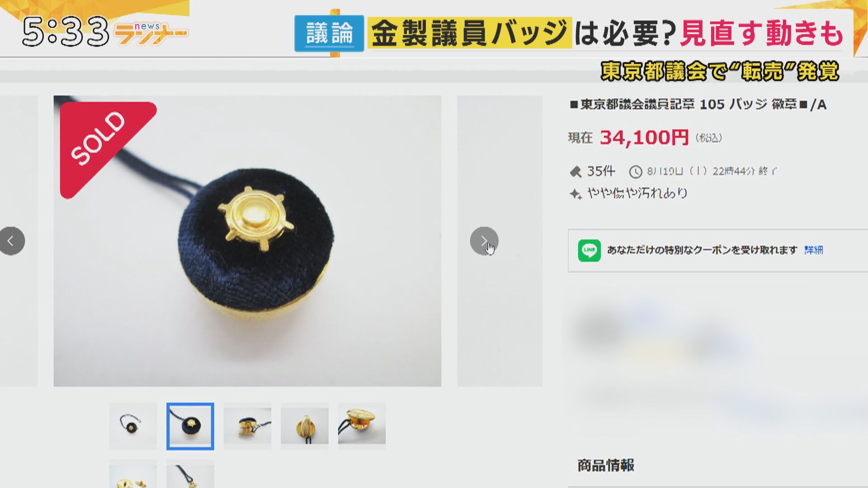This screenshot has height=488, width=868.
Task: Click the green LINE coupon icon
Action: coord(589,250)
